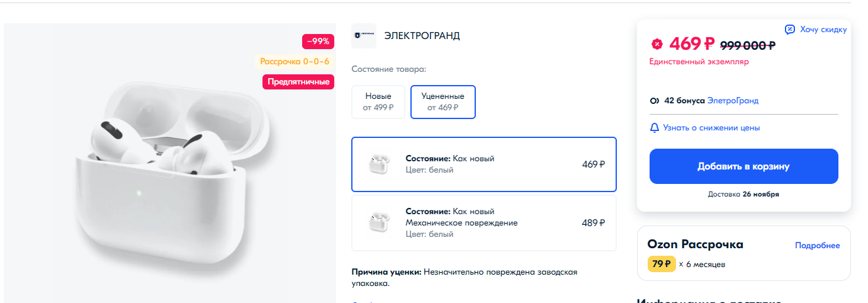This screenshot has height=303, width=868.
Task: Open the "ЭлетроГранд" link in bonus row
Action: coord(733,101)
